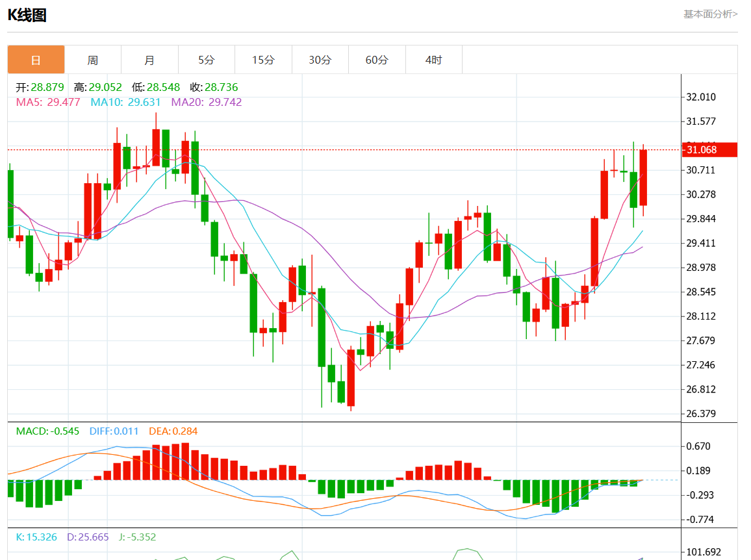The height and width of the screenshot is (560, 751).
Task: Switch to the 周 weekly tab
Action: [x=93, y=60]
